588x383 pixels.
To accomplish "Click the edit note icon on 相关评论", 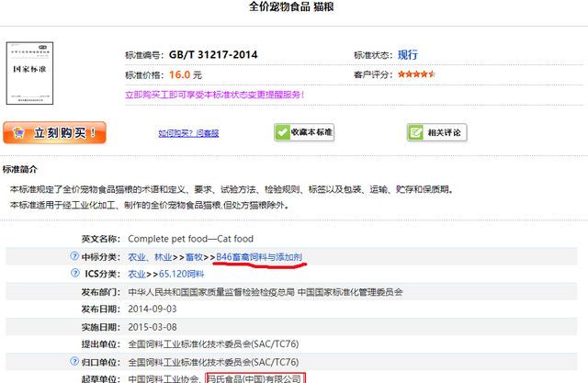I will point(415,132).
